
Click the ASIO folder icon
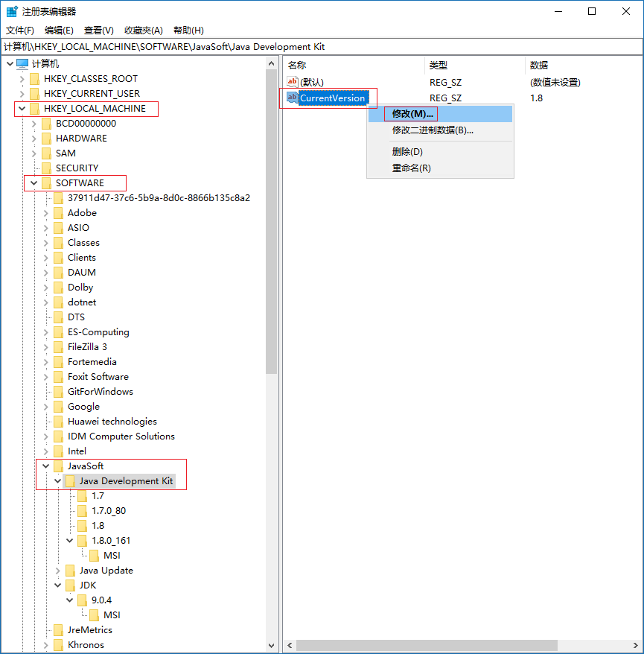pyautogui.click(x=59, y=228)
